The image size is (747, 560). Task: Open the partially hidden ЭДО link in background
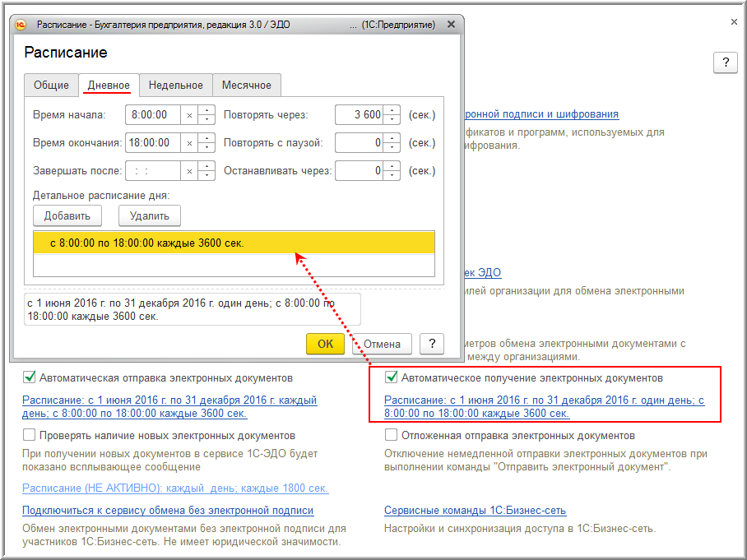click(483, 273)
